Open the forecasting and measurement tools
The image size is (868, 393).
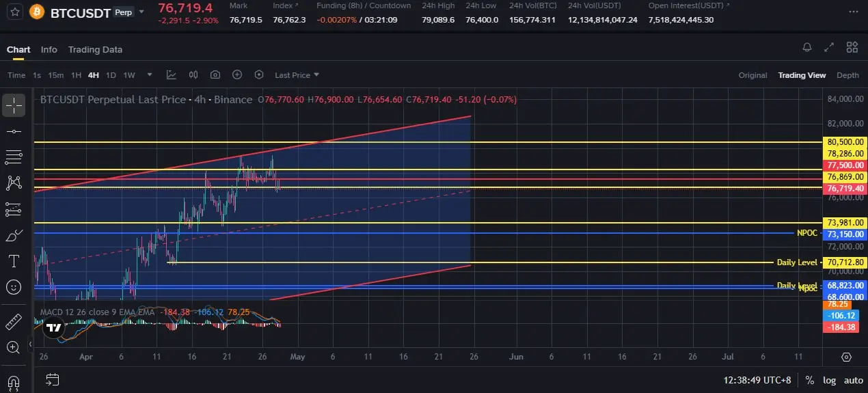point(14,210)
